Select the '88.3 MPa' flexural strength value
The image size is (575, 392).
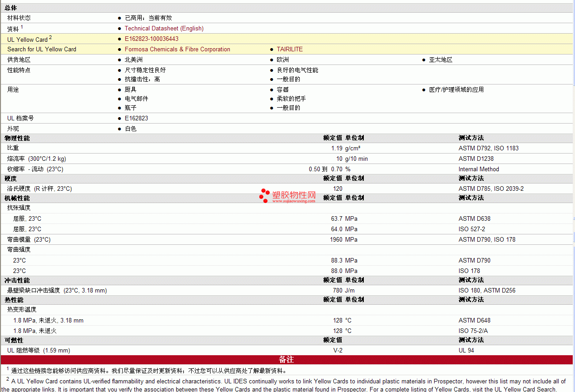[x=344, y=260]
